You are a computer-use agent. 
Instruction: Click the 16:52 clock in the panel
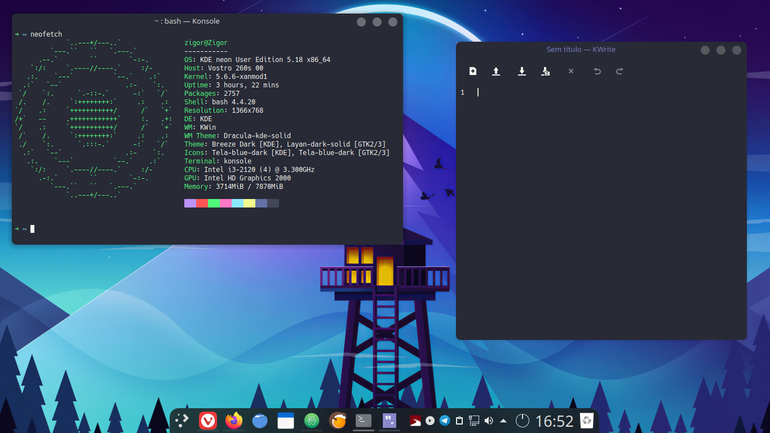pyautogui.click(x=554, y=421)
